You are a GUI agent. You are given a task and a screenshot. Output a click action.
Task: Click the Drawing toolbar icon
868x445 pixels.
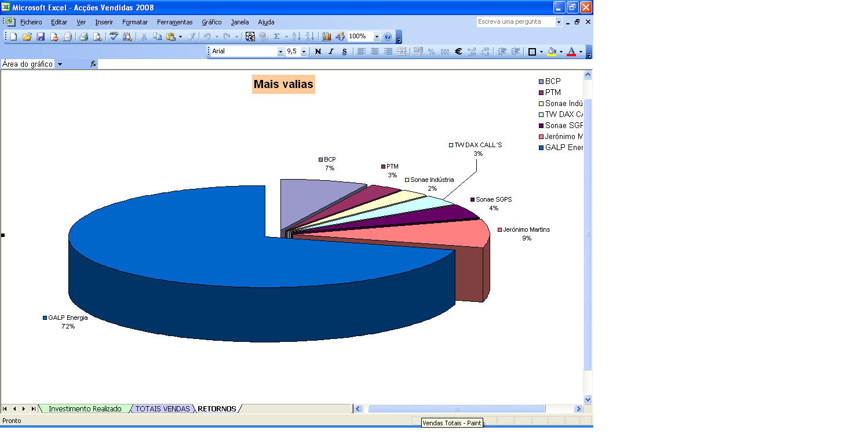pyautogui.click(x=340, y=37)
